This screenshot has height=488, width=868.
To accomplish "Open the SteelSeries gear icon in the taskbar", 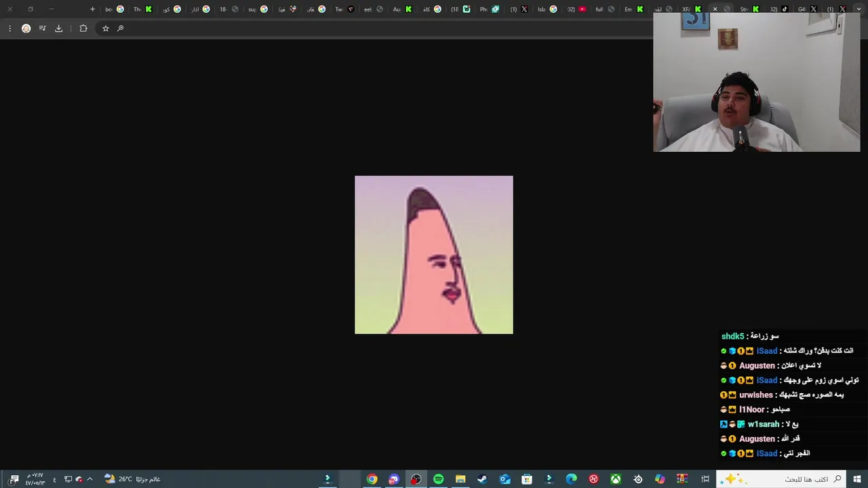I will tap(638, 479).
